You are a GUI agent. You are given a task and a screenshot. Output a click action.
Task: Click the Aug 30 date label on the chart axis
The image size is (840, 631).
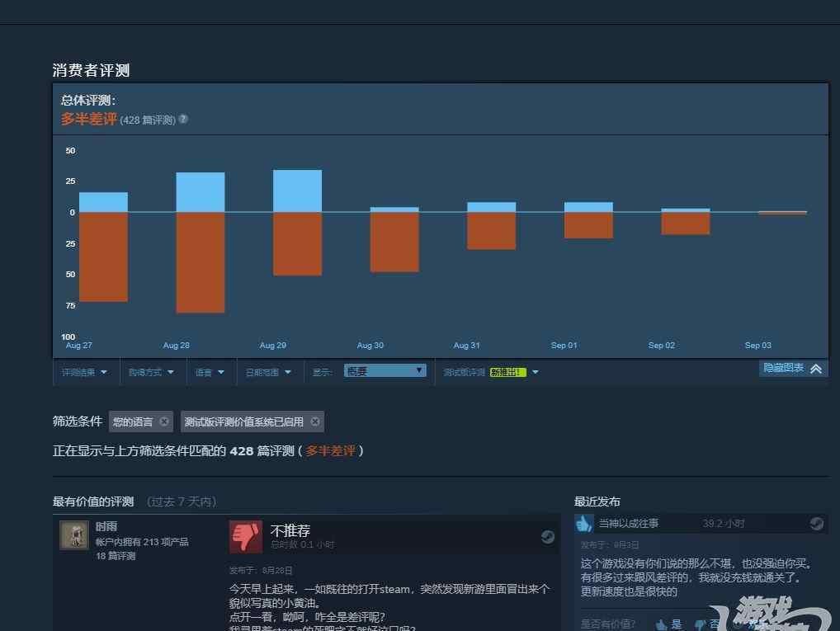pyautogui.click(x=370, y=346)
